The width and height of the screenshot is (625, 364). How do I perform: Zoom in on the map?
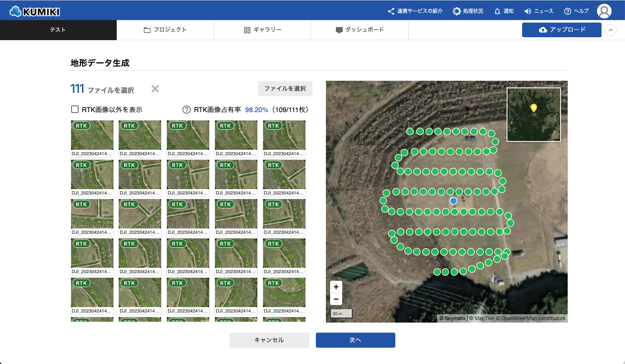(x=336, y=287)
